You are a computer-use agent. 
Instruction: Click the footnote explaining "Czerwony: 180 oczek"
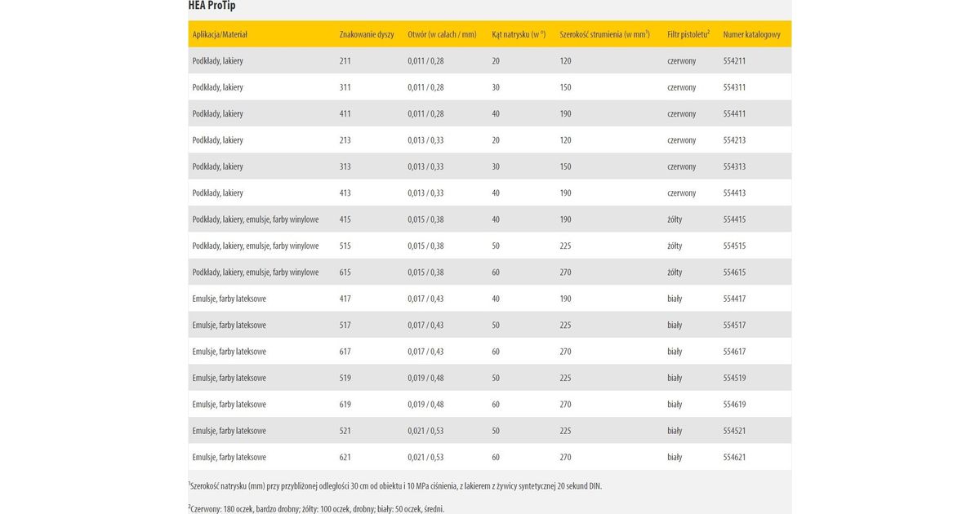click(316, 509)
